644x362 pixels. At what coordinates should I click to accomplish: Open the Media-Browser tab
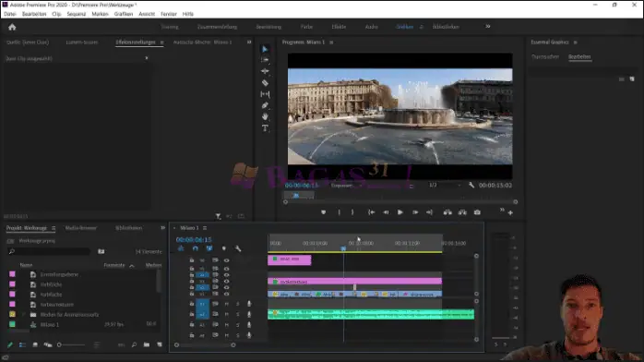81,228
